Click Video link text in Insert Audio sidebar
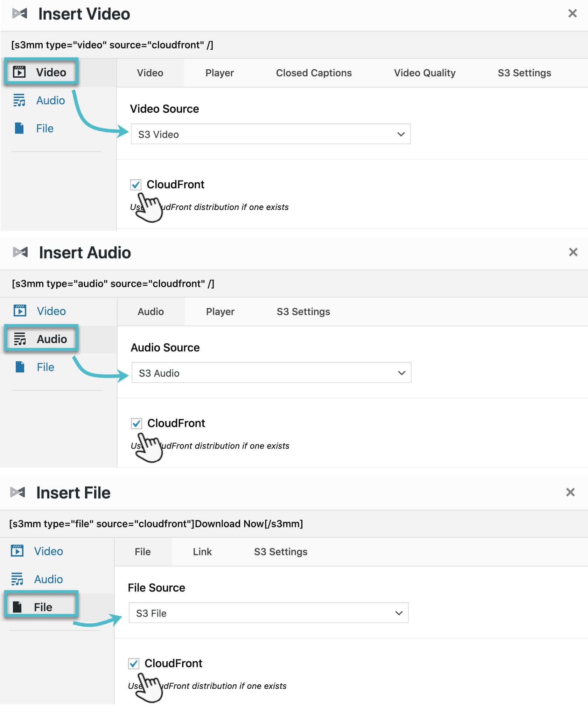The height and width of the screenshot is (712, 588). [x=51, y=311]
